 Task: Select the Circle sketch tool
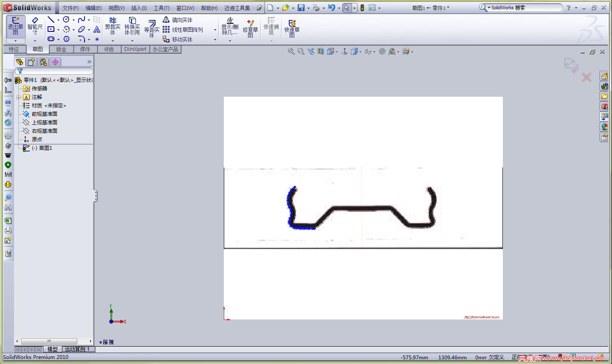(66, 20)
